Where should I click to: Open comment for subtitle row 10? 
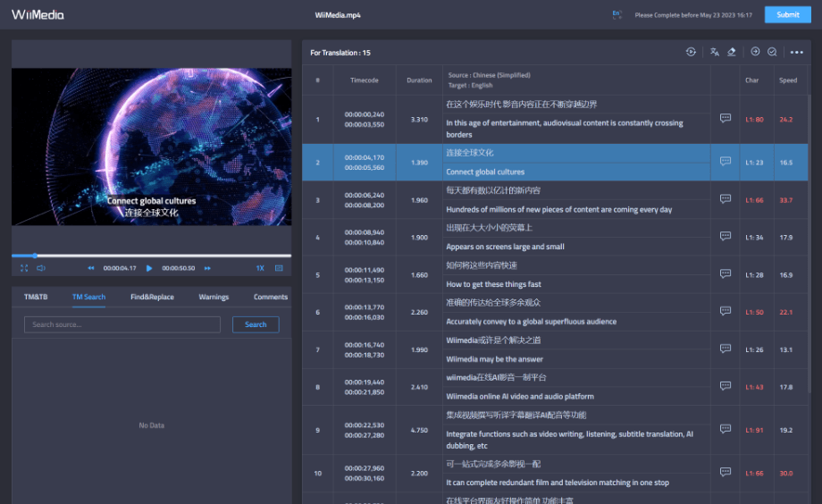(725, 472)
